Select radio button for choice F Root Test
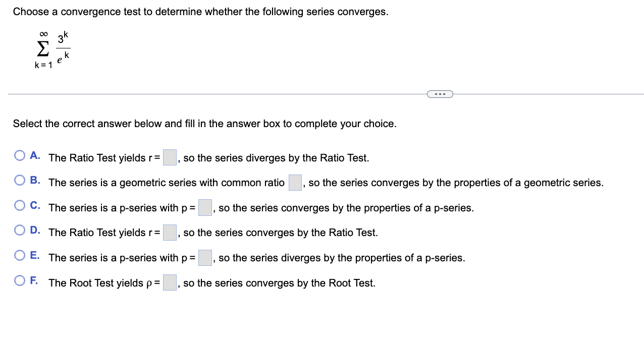The height and width of the screenshot is (337, 644). tap(19, 280)
